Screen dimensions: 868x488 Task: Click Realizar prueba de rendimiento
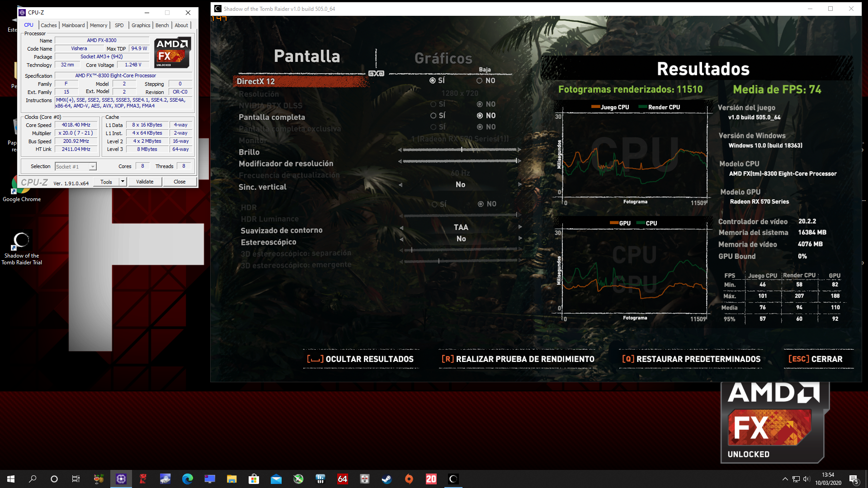click(518, 359)
